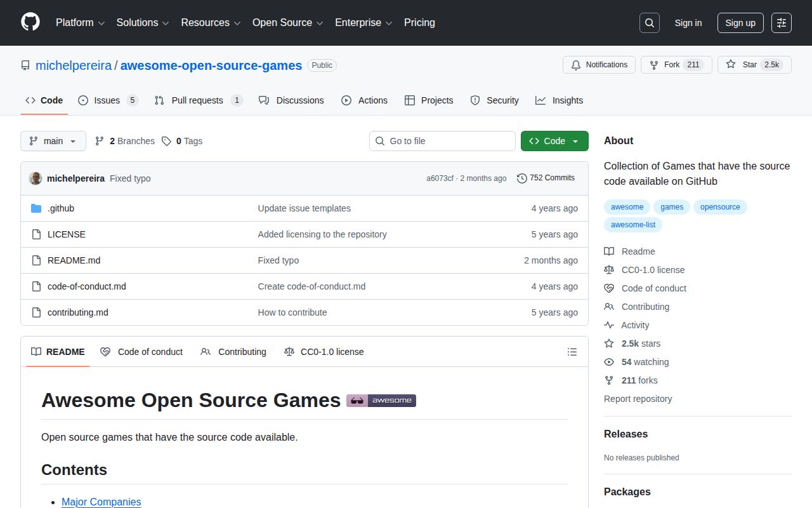The image size is (812, 508).
Task: Expand the Platform menu dropdown
Action: (79, 23)
